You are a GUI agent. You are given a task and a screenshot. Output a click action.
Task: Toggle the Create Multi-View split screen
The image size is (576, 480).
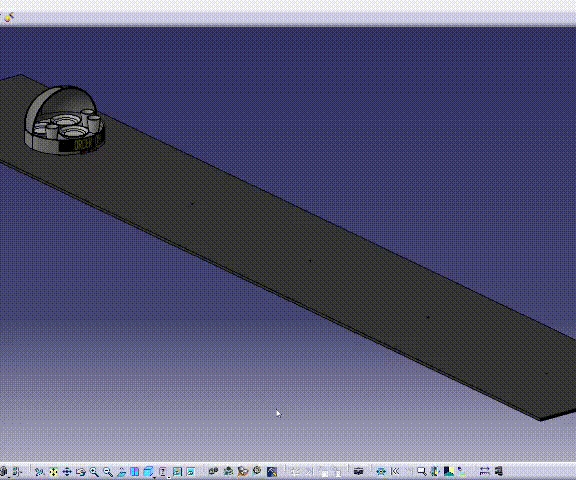135,472
